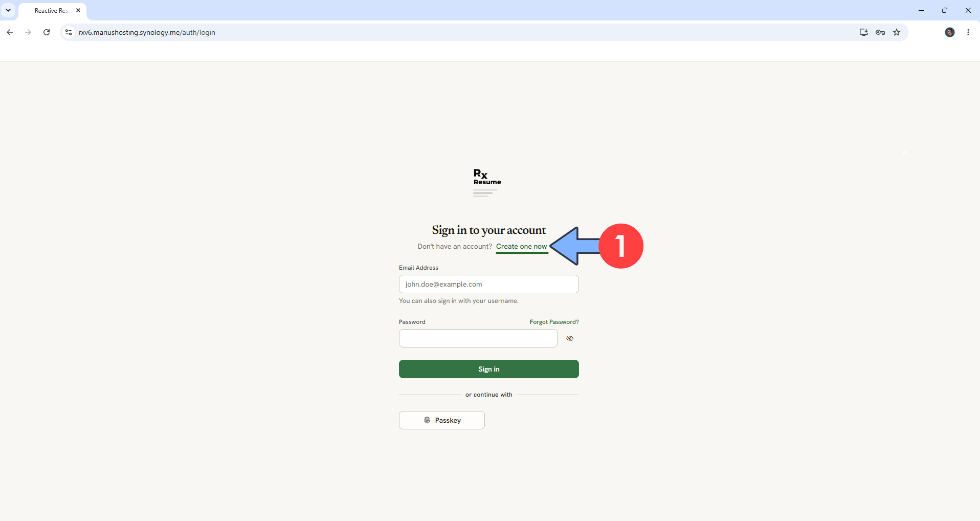The height and width of the screenshot is (521, 980).
Task: Go back using browser back arrow
Action: (10, 32)
